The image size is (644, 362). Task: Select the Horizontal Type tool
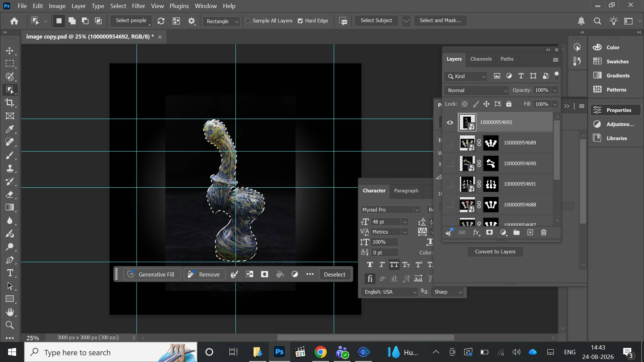coord(10,273)
